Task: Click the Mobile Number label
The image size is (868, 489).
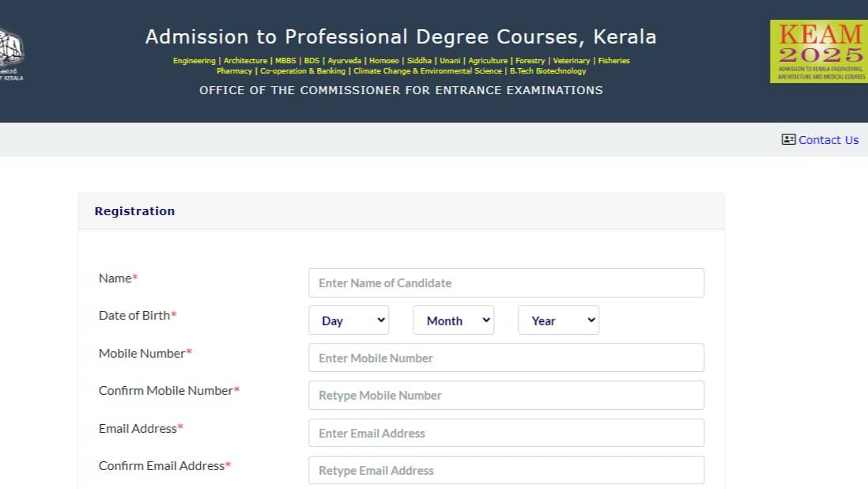Action: point(142,353)
